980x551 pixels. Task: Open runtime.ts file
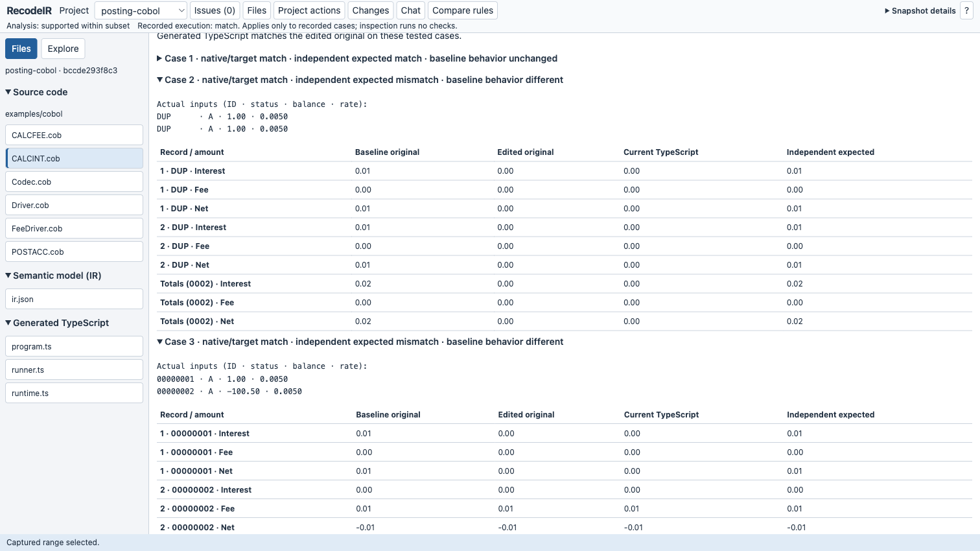[74, 393]
